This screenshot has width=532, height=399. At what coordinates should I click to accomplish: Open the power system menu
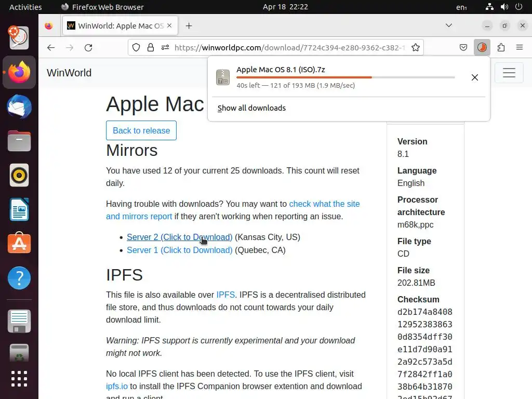pos(518,7)
